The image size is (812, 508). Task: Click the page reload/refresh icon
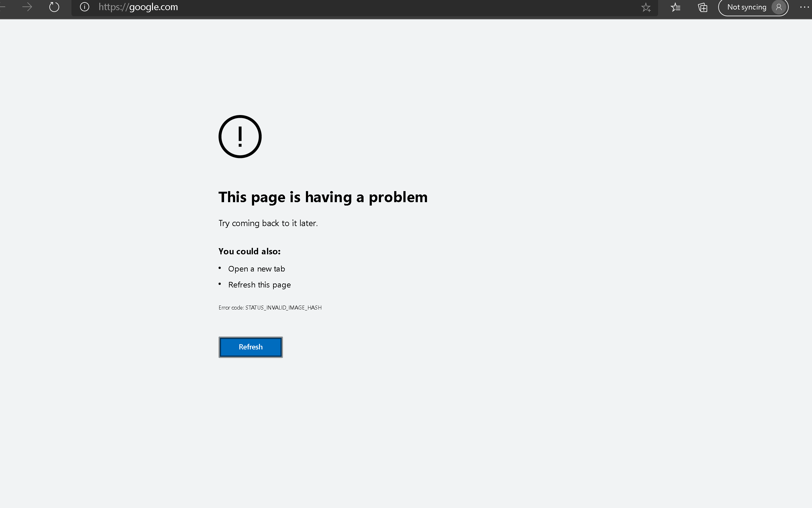(54, 7)
